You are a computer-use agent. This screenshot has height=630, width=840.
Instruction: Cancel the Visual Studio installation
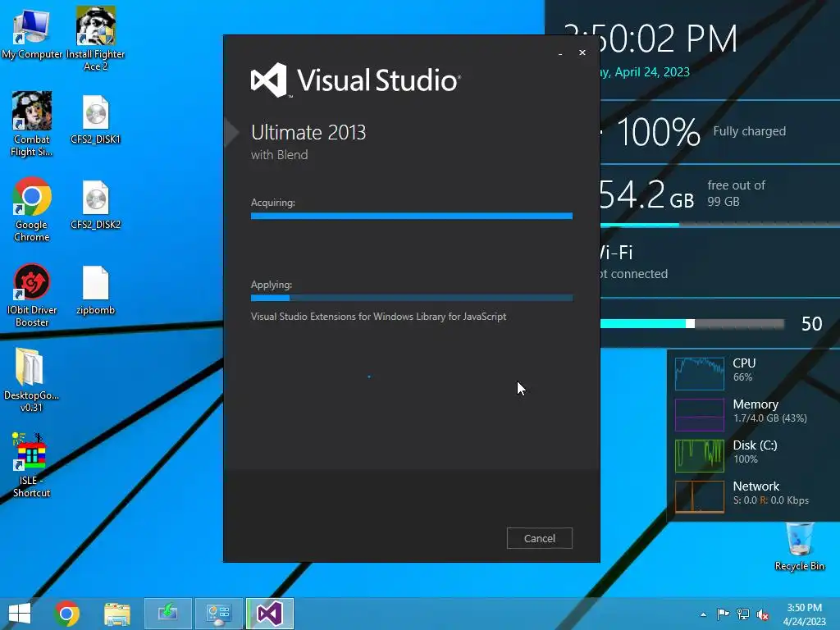[x=540, y=538]
